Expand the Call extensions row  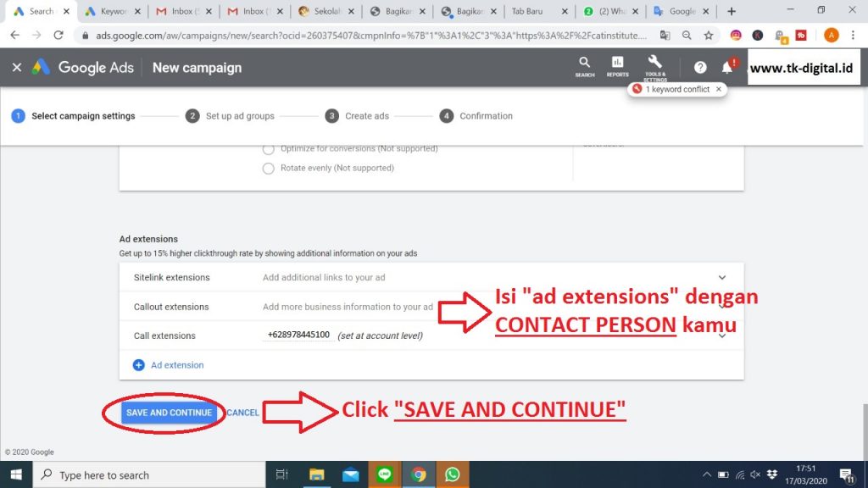tap(722, 335)
